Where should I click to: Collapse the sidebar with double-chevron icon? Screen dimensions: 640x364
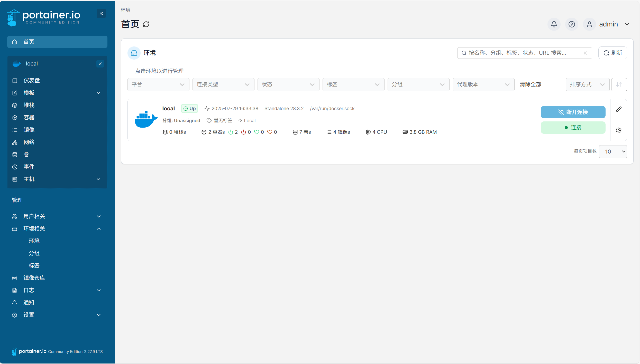pos(101,14)
